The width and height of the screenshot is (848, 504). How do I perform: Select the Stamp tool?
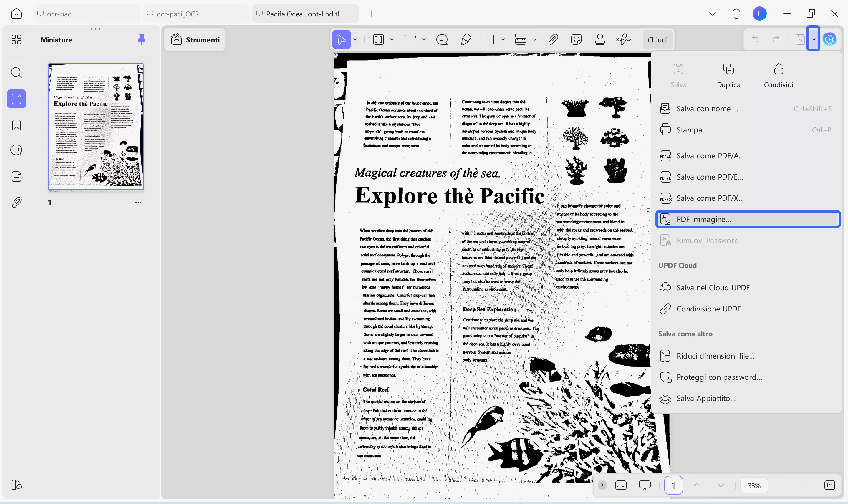[600, 39]
